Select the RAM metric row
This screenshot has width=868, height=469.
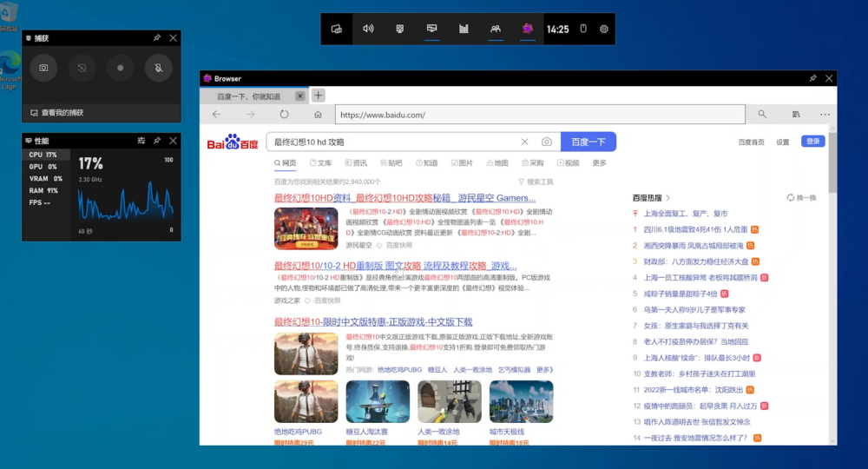click(45, 190)
